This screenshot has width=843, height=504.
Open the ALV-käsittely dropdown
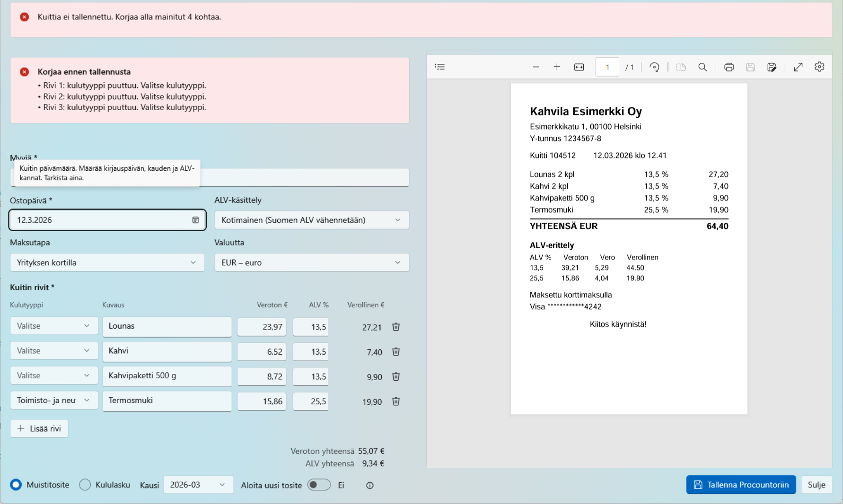312,220
